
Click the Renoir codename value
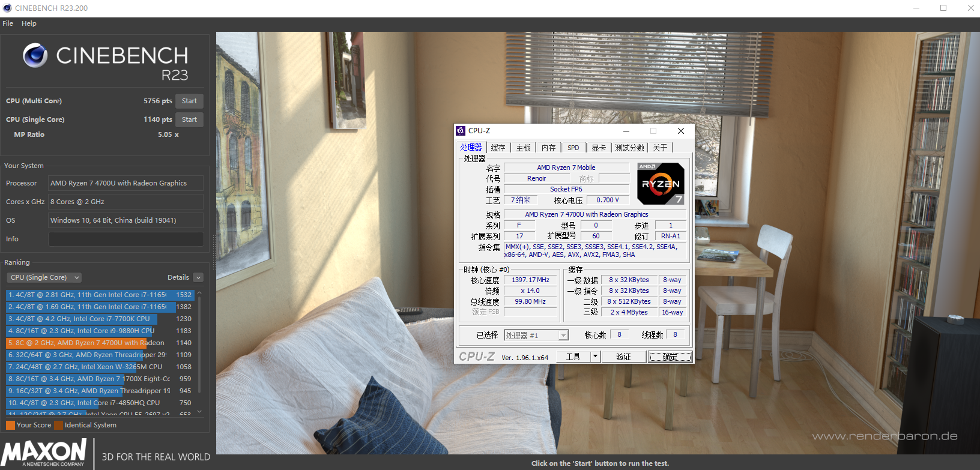536,178
